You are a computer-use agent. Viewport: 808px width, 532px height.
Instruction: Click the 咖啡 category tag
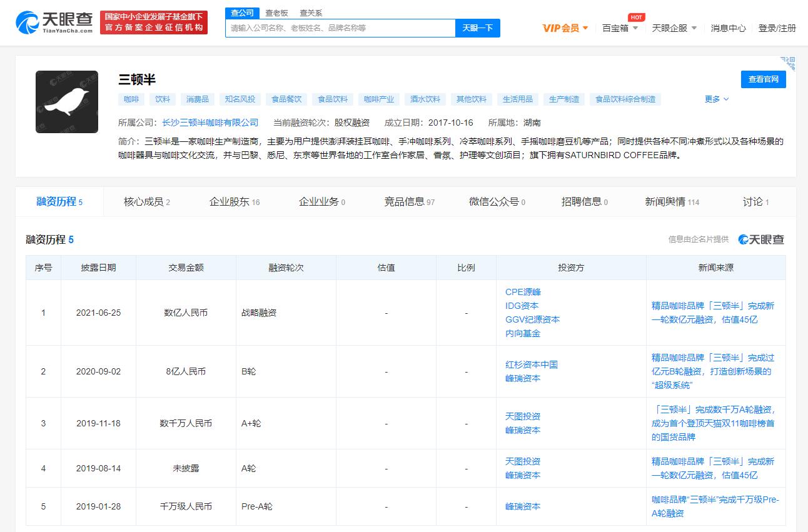pos(131,99)
